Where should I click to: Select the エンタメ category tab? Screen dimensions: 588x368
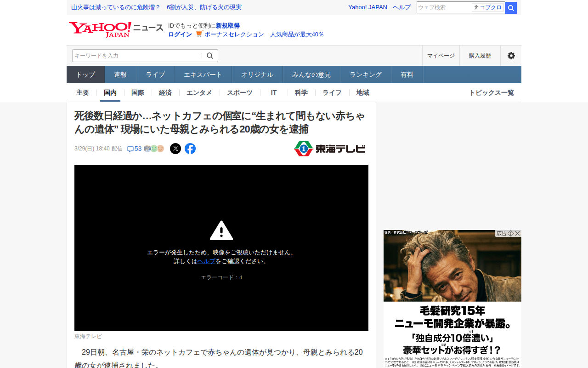click(199, 92)
